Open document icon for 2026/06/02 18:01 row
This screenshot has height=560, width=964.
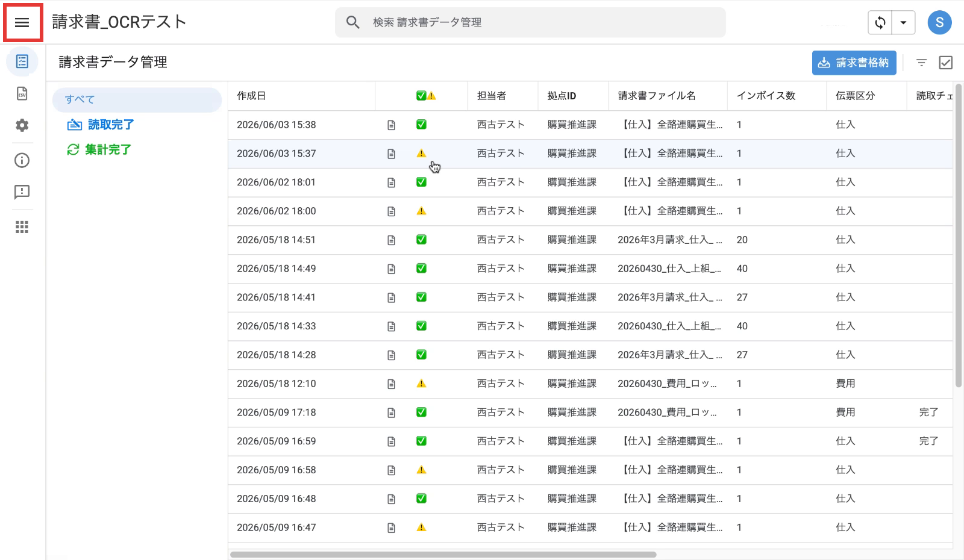(392, 182)
